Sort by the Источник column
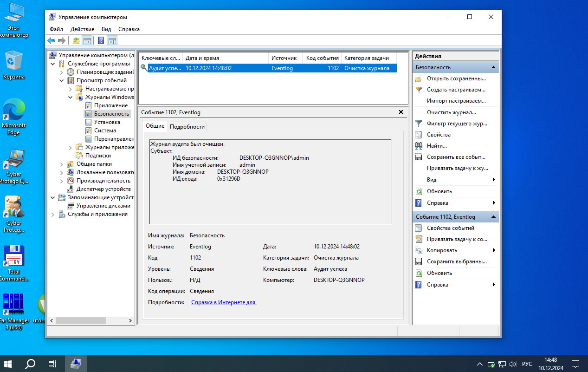The height and width of the screenshot is (372, 588). click(x=285, y=58)
